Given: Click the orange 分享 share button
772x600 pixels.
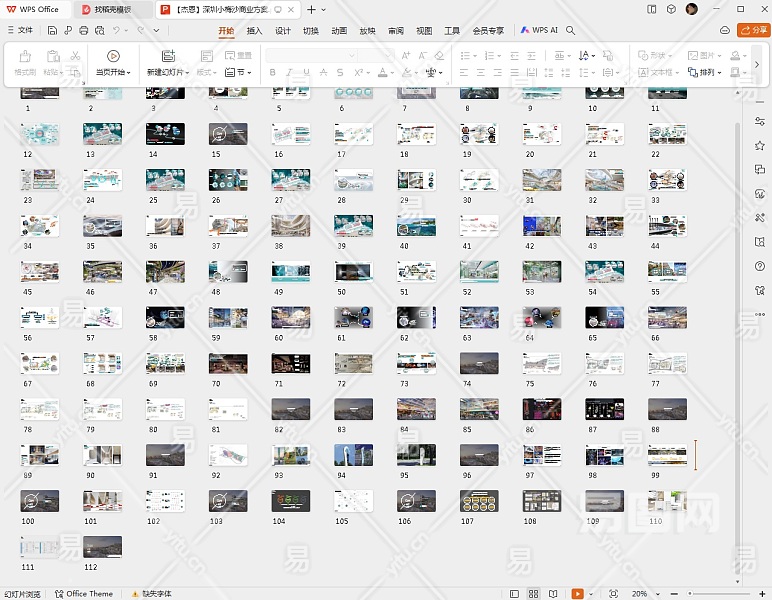Looking at the screenshot, I should coord(753,31).
